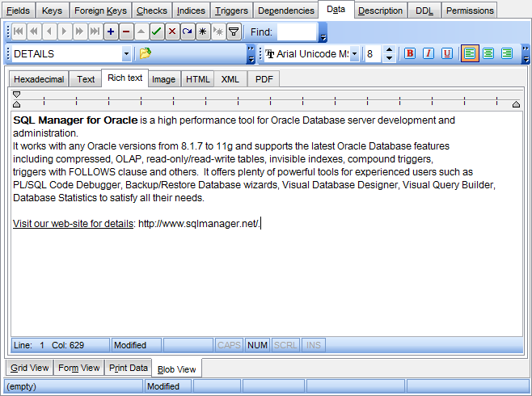Image resolution: width=532 pixels, height=396 pixels.
Task: Increase font size with up arrow
Action: coord(389,49)
